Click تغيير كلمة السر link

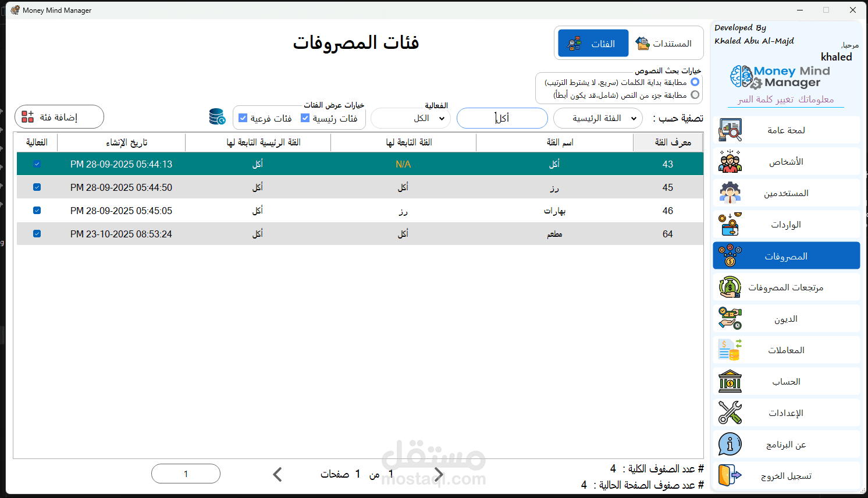(x=766, y=99)
